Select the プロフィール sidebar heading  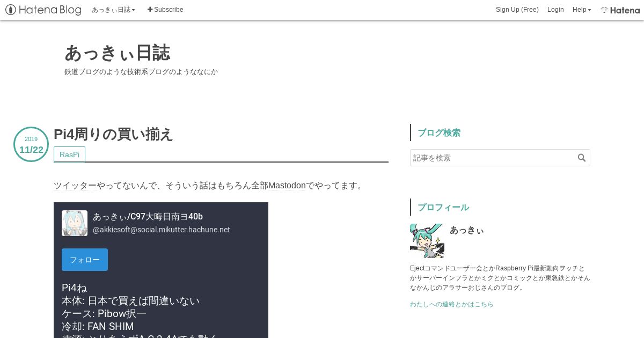coord(443,207)
